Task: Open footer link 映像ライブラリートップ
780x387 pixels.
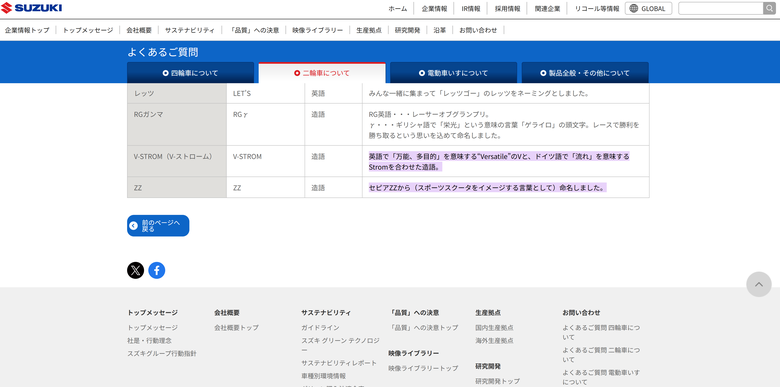Action: tap(423, 368)
